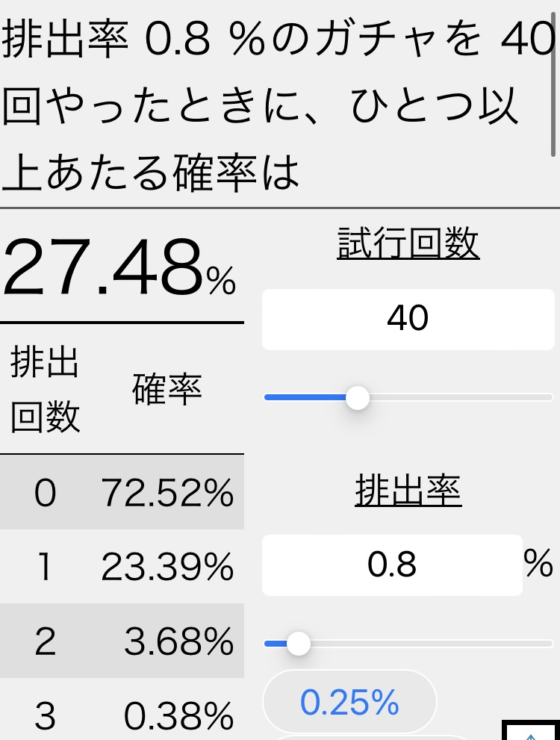Tap the scroll-to-top arrow icon
Image resolution: width=560 pixels, height=740 pixels.
click(531, 732)
